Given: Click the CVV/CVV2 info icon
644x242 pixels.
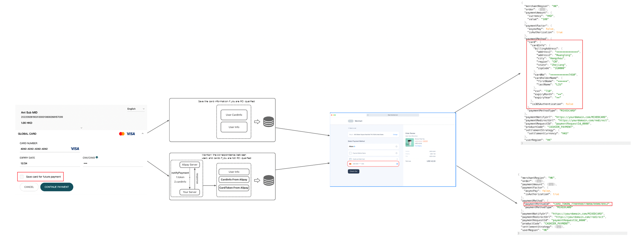Looking at the screenshot, I should 97,158.
